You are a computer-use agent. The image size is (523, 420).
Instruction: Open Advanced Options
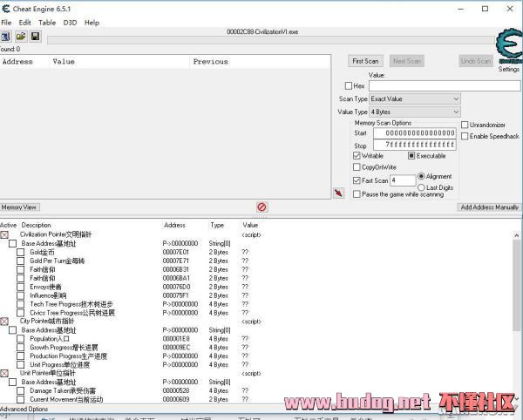click(24, 409)
